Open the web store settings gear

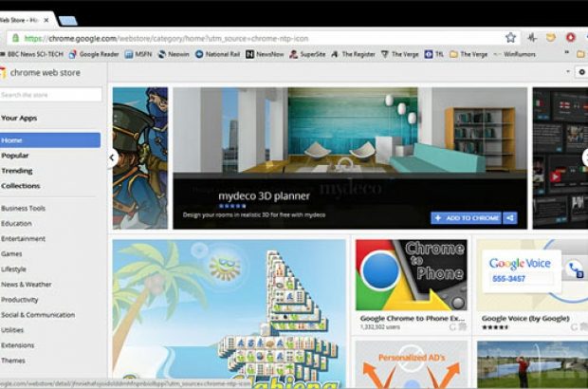click(x=581, y=72)
